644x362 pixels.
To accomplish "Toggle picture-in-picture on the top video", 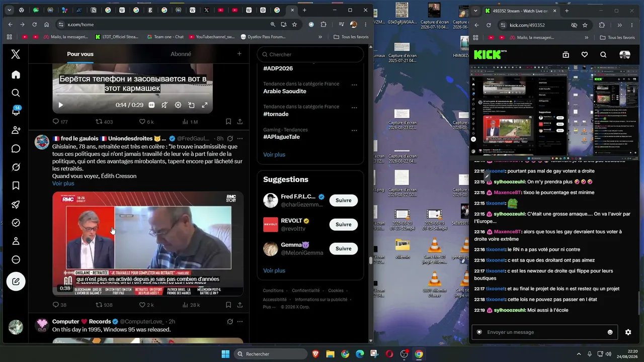I will (x=191, y=105).
